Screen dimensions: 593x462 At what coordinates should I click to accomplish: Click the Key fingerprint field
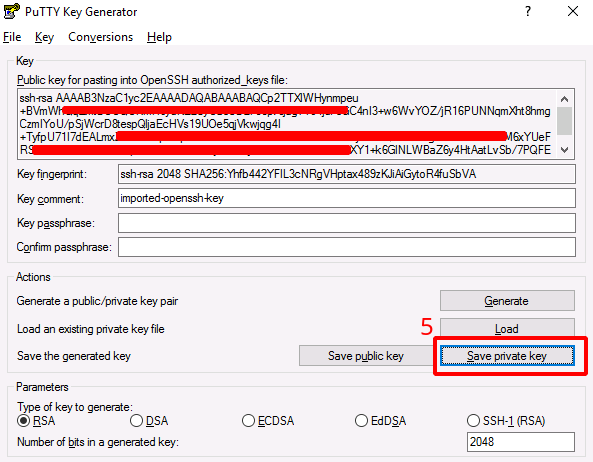347,174
